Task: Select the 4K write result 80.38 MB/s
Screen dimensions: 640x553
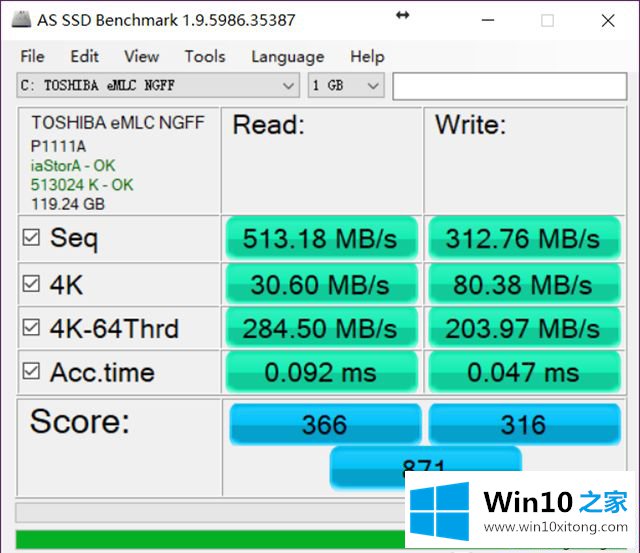Action: tap(524, 284)
